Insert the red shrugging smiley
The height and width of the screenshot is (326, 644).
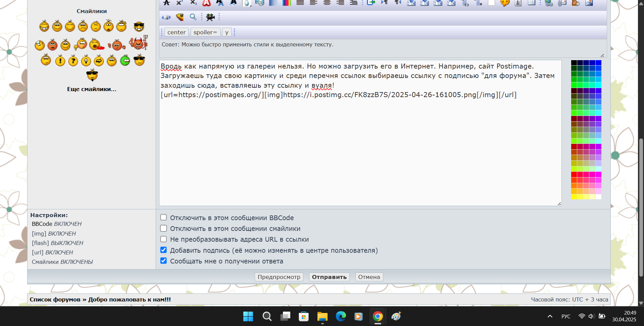click(117, 45)
